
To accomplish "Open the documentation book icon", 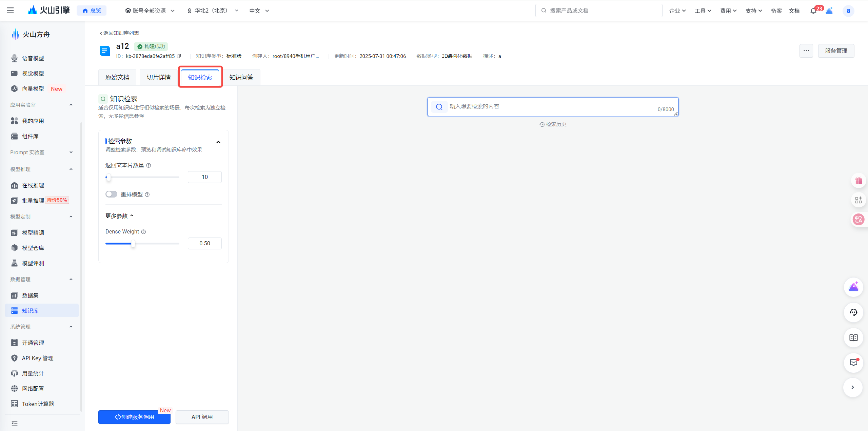I will [853, 337].
